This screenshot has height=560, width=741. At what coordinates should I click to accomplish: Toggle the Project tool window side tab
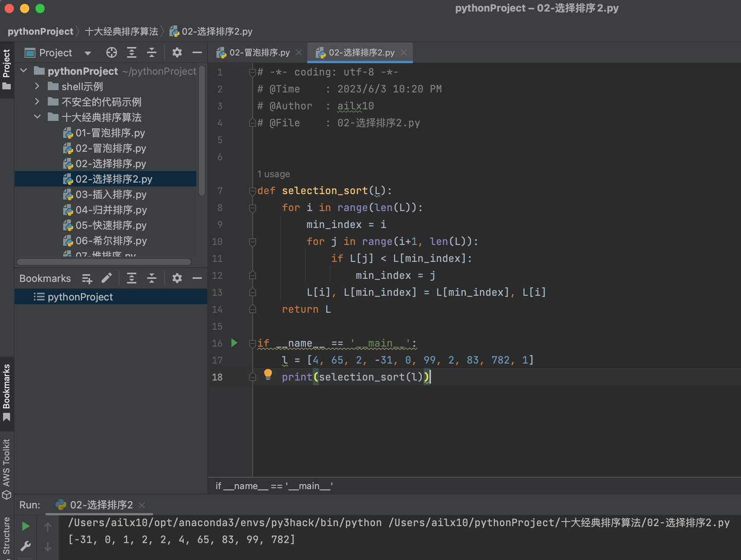coord(7,69)
